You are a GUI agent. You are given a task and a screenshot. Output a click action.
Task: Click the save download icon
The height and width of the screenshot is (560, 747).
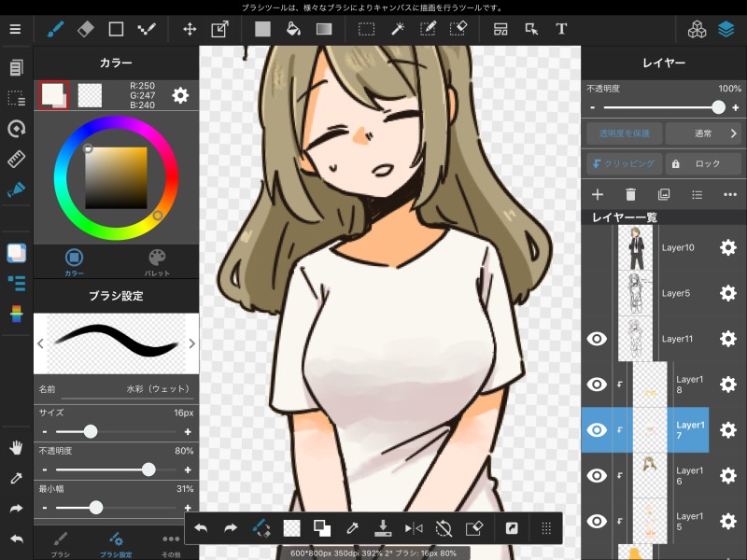point(383,527)
